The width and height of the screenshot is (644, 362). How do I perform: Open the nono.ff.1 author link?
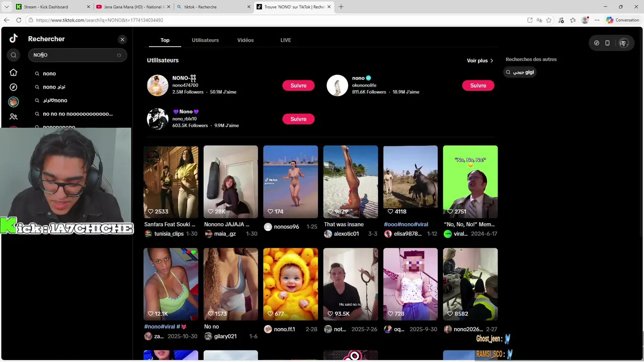[284, 329]
